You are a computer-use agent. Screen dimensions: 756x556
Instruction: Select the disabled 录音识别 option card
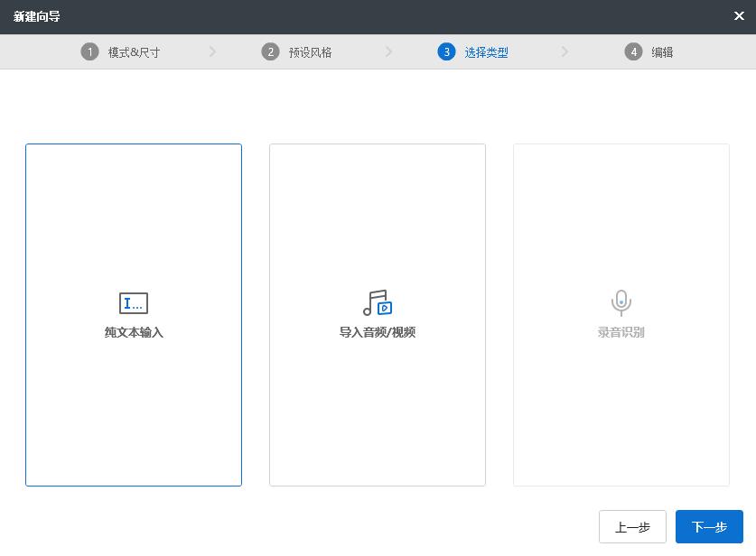(x=621, y=315)
